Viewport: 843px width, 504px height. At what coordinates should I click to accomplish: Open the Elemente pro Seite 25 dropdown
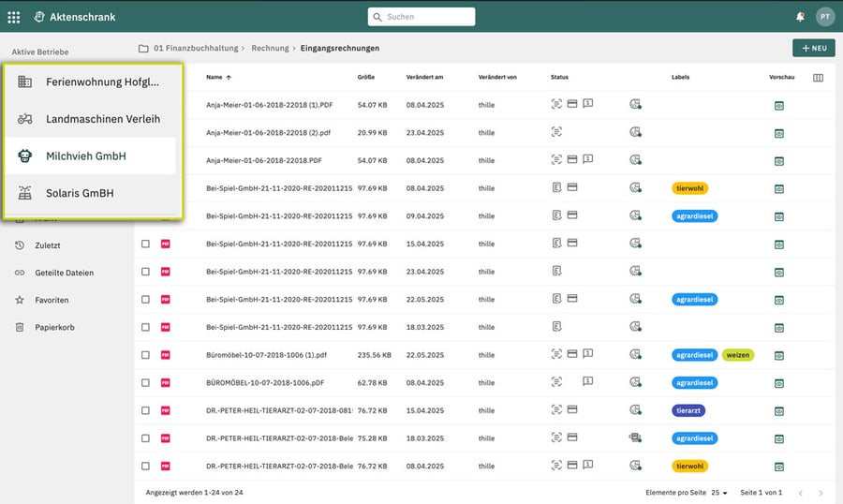719,493
